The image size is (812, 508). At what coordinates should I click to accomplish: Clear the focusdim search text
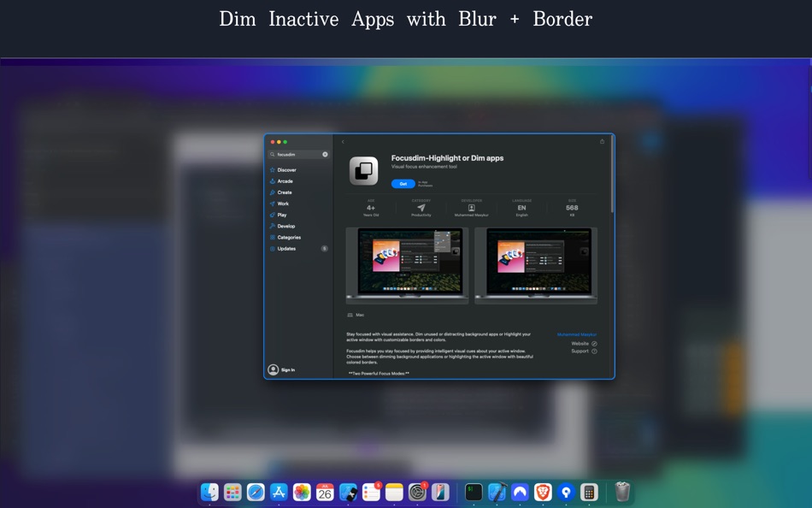click(x=325, y=155)
